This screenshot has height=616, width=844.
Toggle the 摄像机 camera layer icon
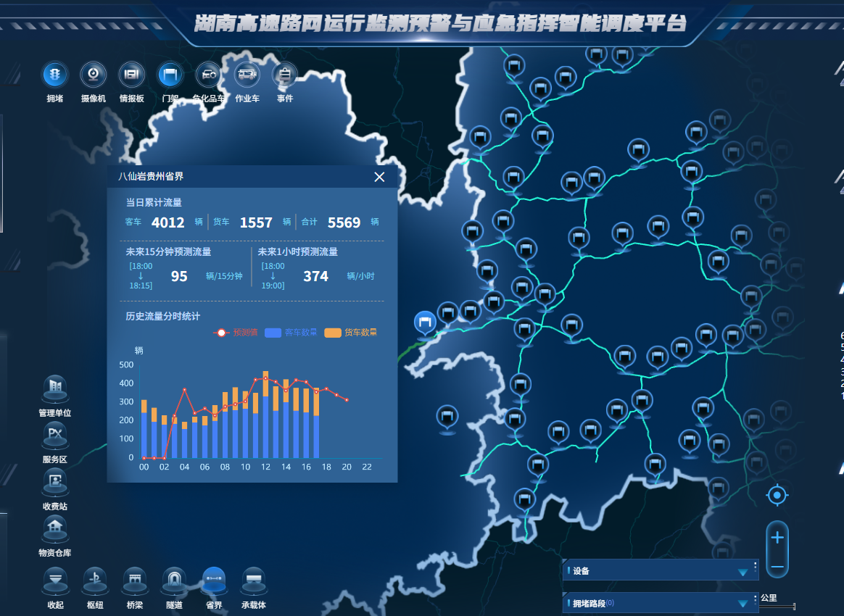coord(94,75)
